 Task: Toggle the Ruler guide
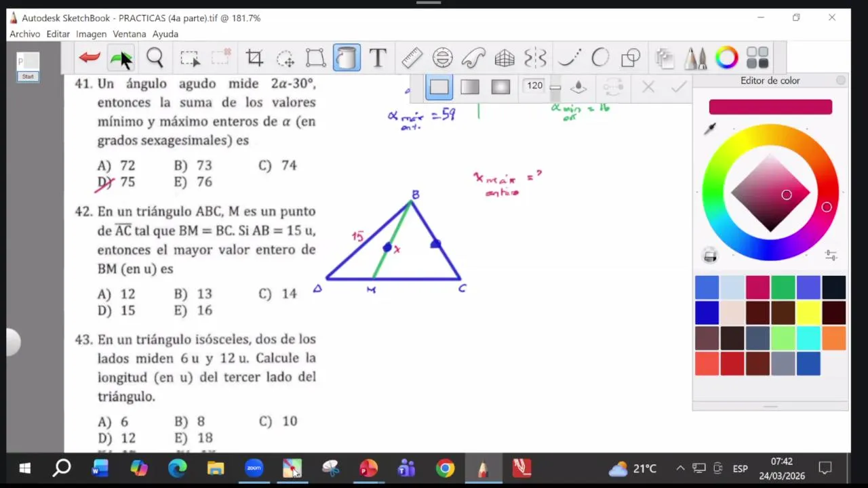[x=412, y=58]
